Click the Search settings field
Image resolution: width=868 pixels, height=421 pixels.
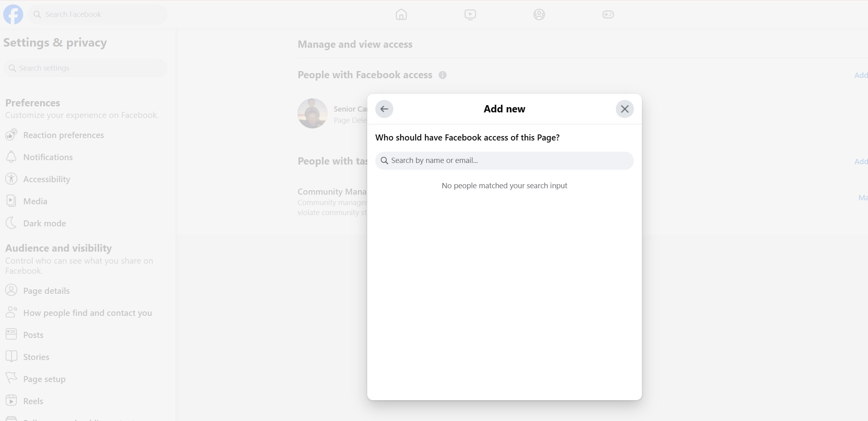85,68
